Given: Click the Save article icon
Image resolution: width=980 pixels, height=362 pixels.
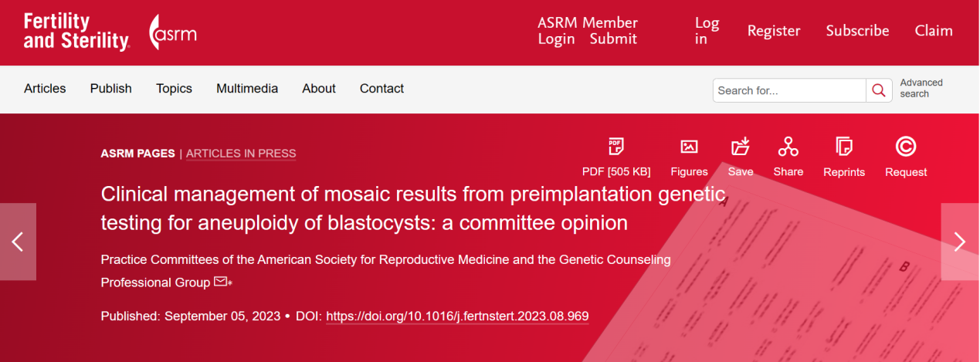Looking at the screenshot, I should point(741,147).
